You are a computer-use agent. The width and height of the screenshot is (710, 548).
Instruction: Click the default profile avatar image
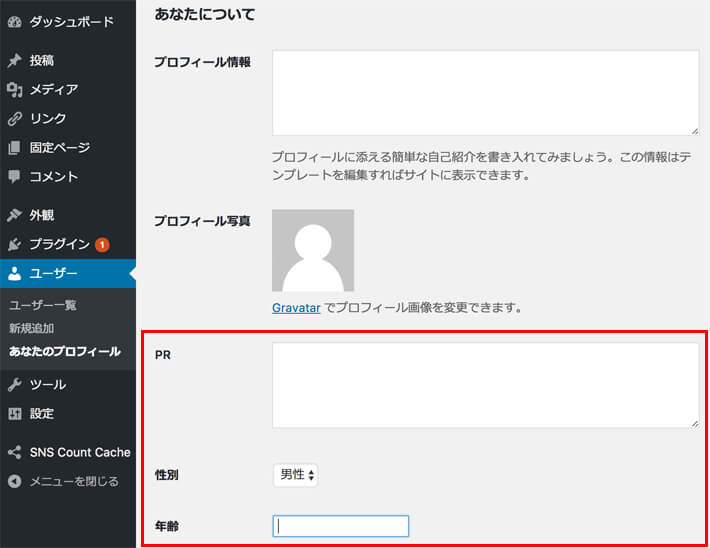[x=313, y=250]
